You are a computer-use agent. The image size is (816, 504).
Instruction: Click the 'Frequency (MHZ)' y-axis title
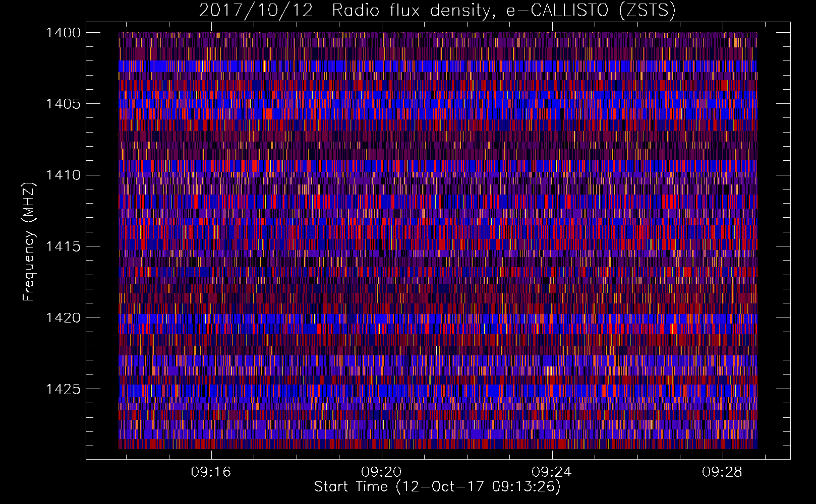29,242
